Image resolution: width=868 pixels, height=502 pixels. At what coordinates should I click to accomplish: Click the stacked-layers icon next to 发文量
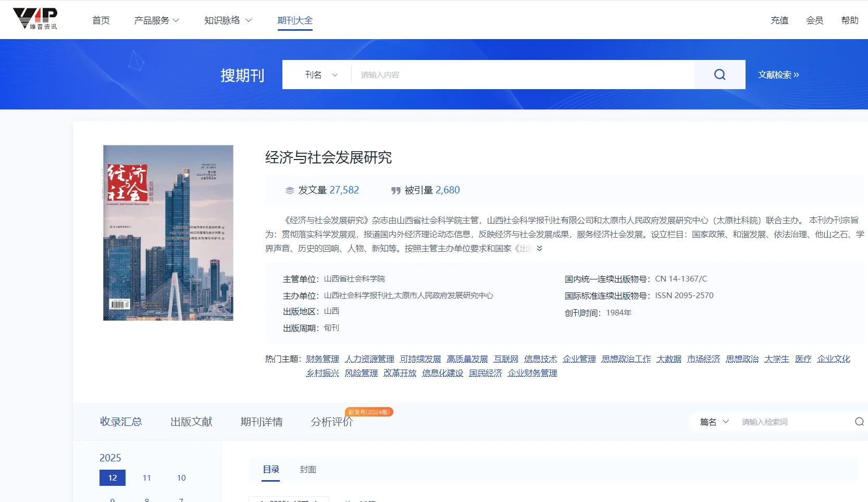tap(290, 190)
